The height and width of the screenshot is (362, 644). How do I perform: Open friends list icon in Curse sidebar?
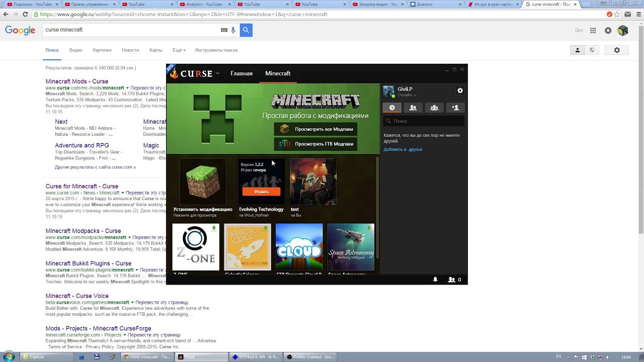(x=413, y=108)
